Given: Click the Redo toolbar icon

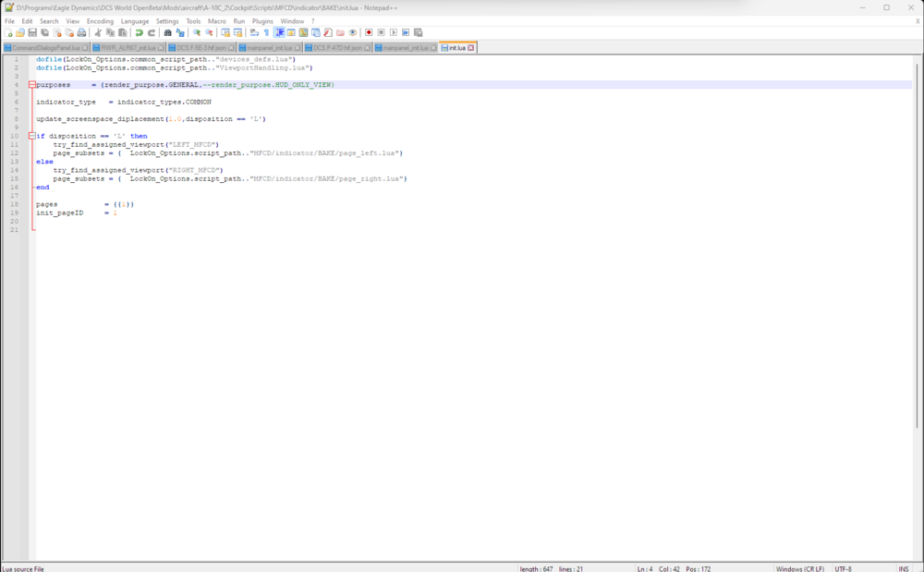Looking at the screenshot, I should pos(152,32).
